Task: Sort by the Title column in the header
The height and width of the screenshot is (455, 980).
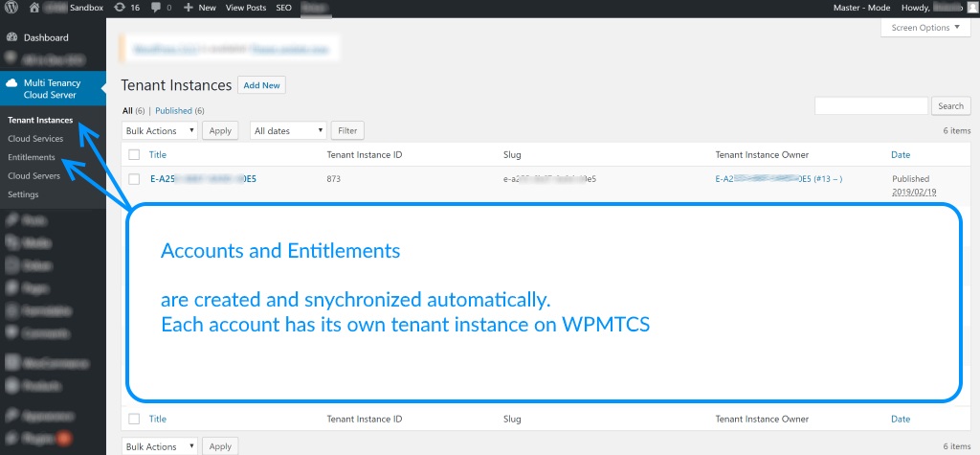Action: pos(158,154)
